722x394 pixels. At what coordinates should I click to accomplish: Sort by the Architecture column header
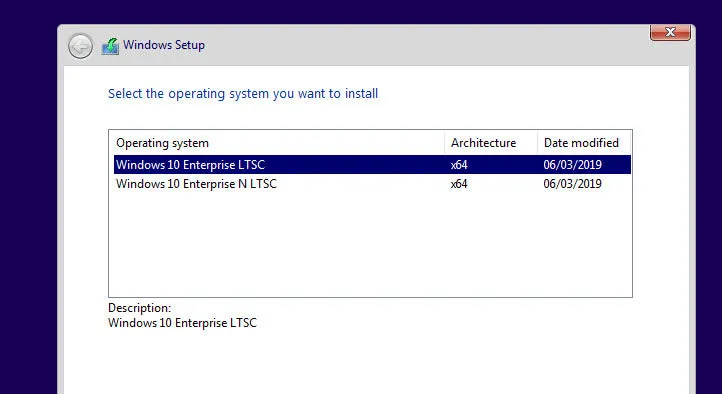point(491,143)
